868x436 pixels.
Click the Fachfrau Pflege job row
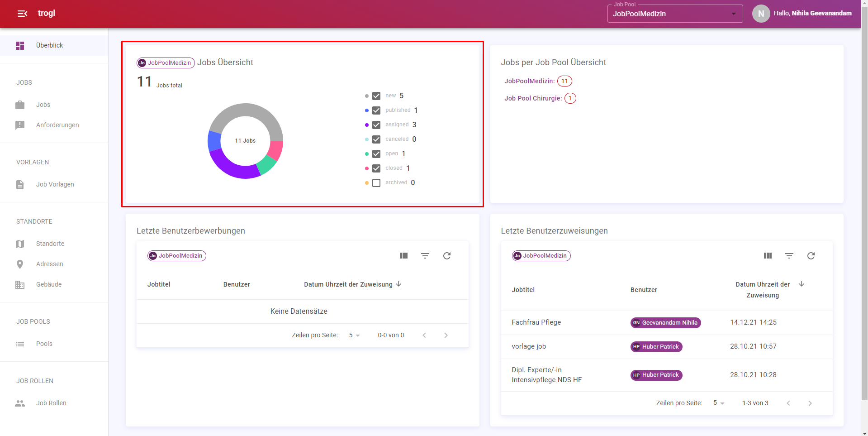coord(667,323)
